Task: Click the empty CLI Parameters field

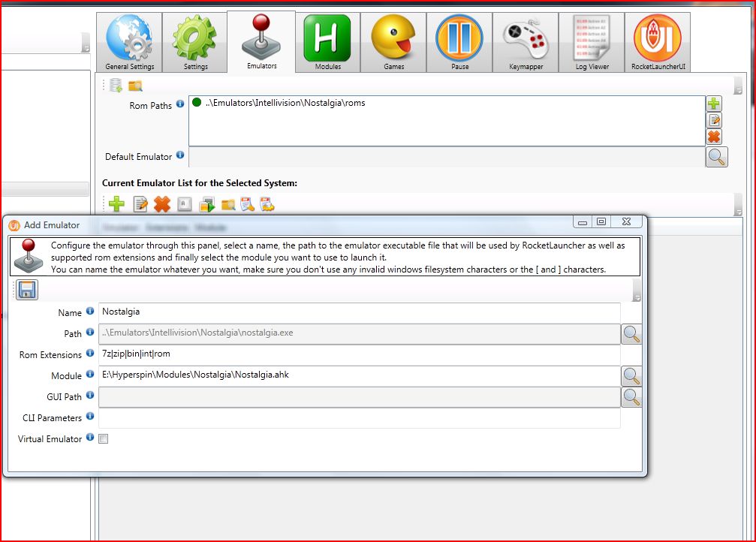Action: pos(359,418)
